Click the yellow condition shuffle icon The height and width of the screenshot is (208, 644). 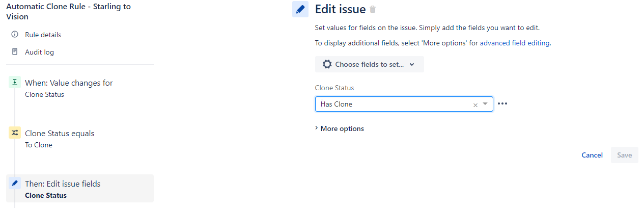pos(15,133)
